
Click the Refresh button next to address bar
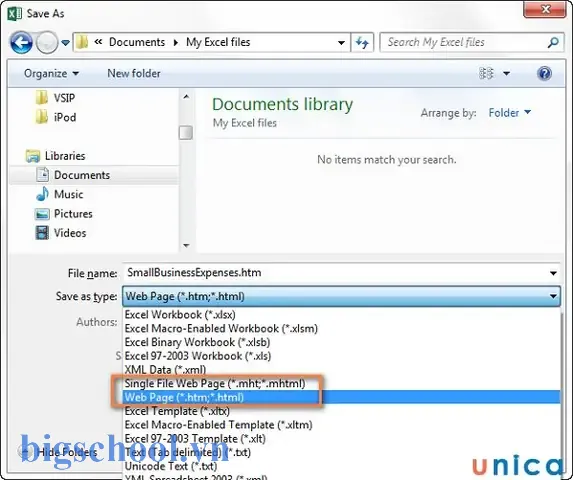coord(362,42)
